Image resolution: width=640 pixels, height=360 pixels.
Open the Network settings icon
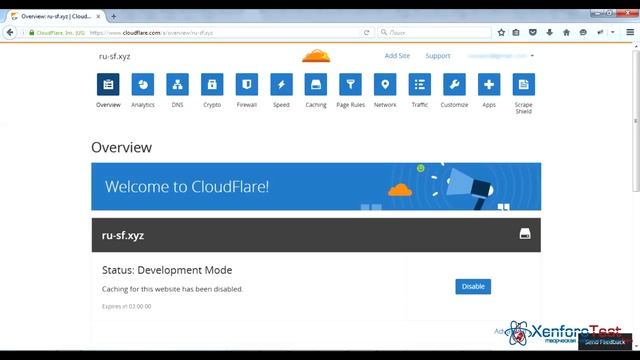pyautogui.click(x=385, y=84)
